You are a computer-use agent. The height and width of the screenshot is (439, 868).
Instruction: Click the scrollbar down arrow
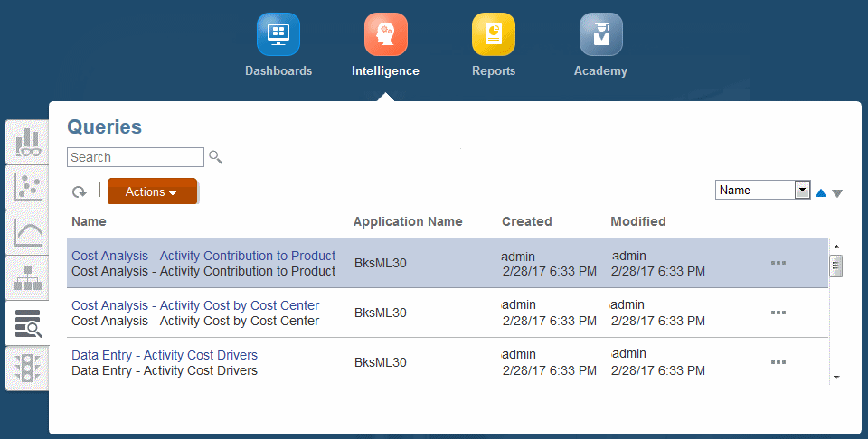click(x=836, y=377)
